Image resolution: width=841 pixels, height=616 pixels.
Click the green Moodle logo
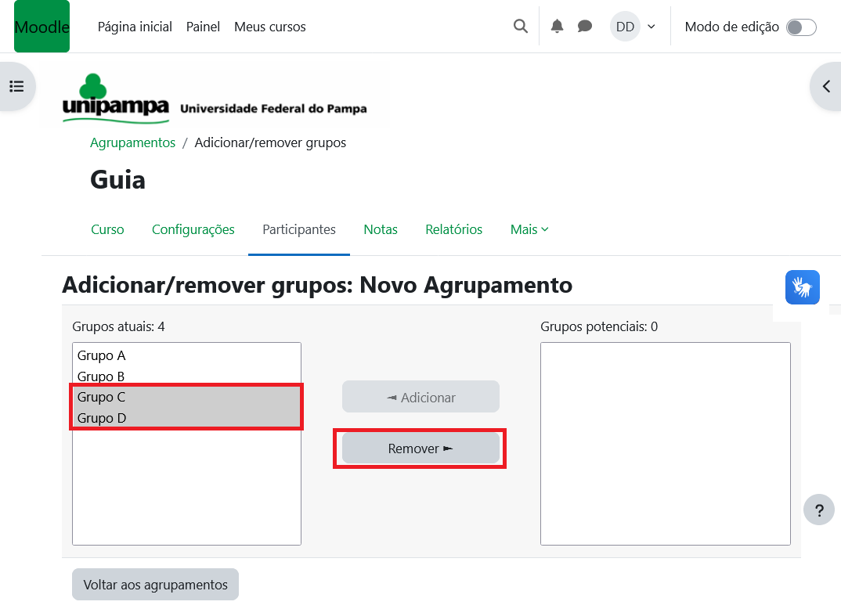pyautogui.click(x=42, y=27)
